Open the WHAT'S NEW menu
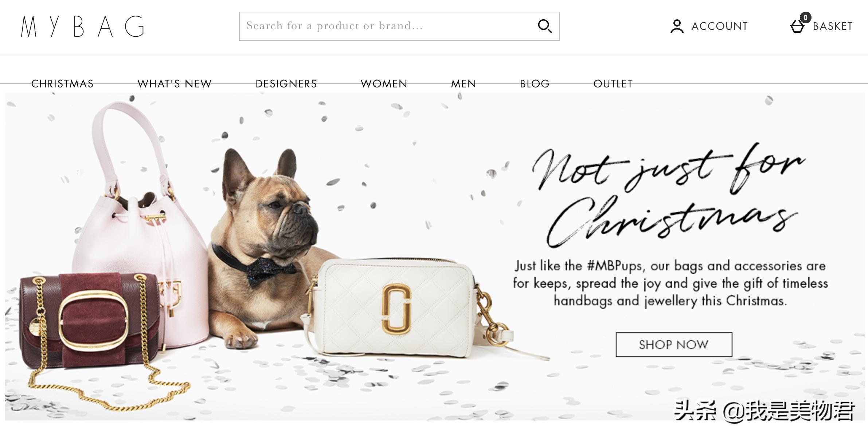This screenshot has height=435, width=868. pyautogui.click(x=175, y=84)
